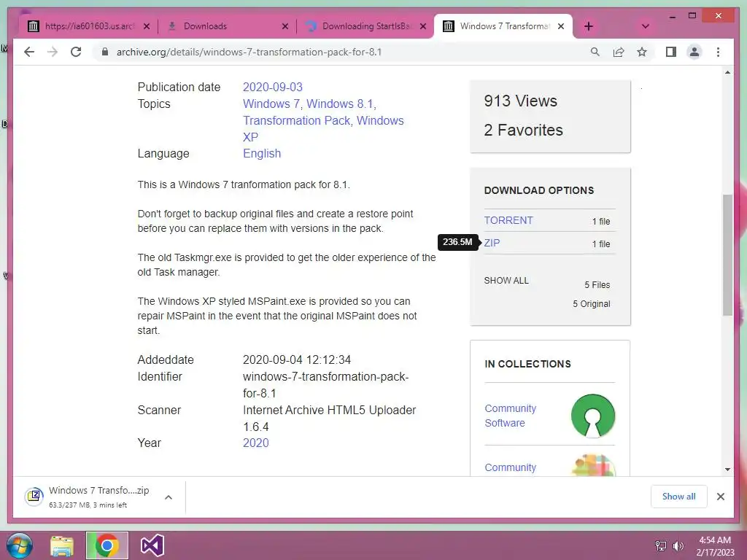Open the Community Software collection link
The height and width of the screenshot is (560, 747).
(510, 416)
